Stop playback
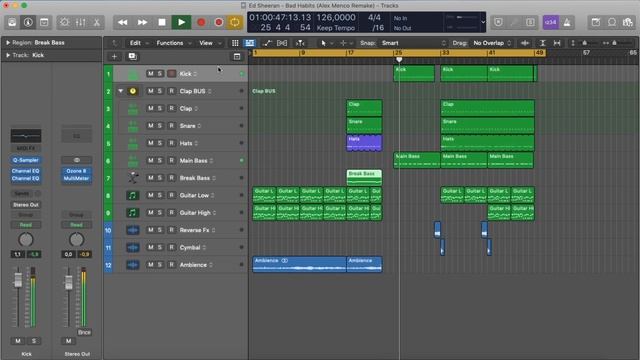Image resolution: width=640 pixels, height=360 pixels. click(x=162, y=22)
